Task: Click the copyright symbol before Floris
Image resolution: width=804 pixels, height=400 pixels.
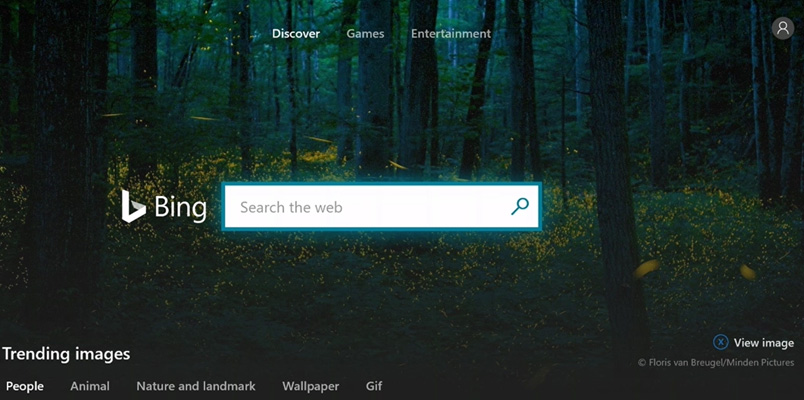Action: [641, 363]
